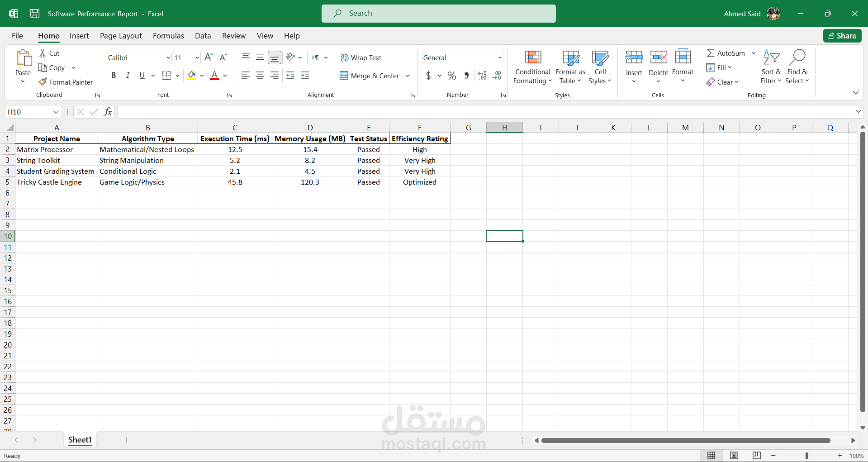This screenshot has width=868, height=462.
Task: Click the Save icon in title bar
Action: [x=35, y=14]
